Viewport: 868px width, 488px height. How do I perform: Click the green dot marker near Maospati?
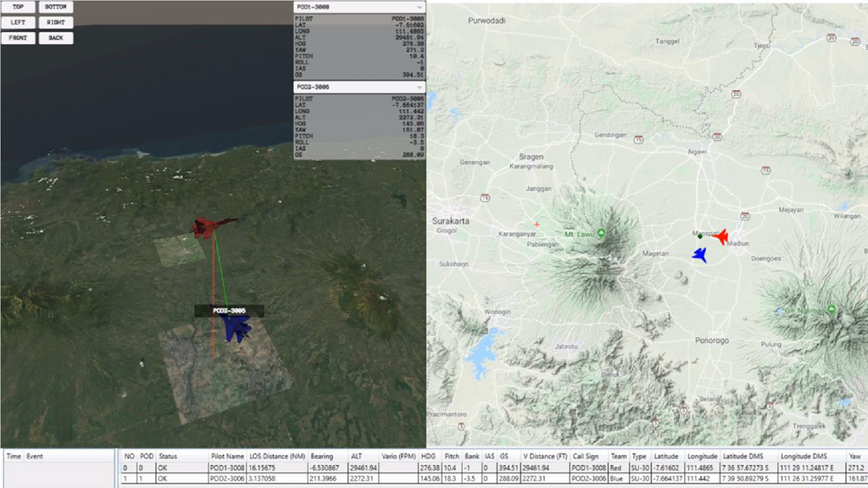699,236
